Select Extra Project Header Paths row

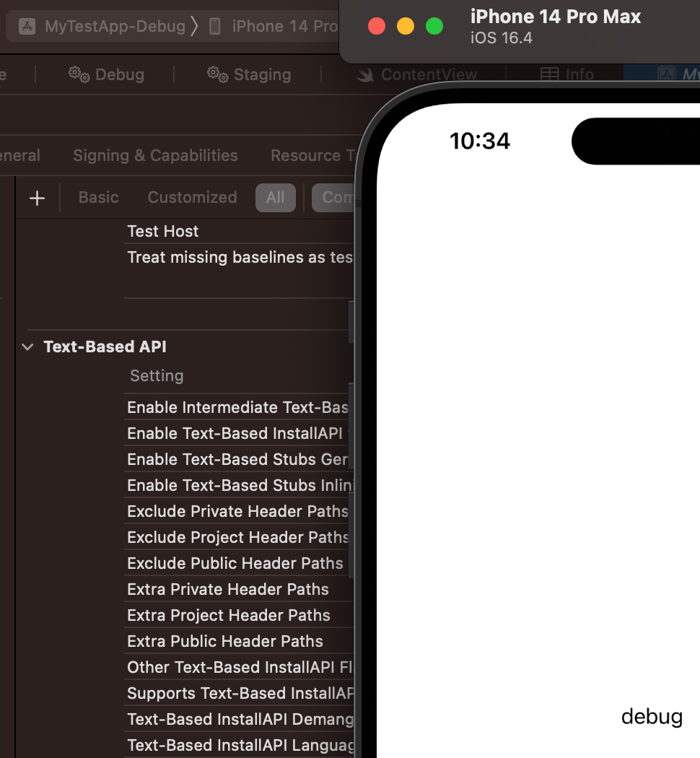pos(239,615)
